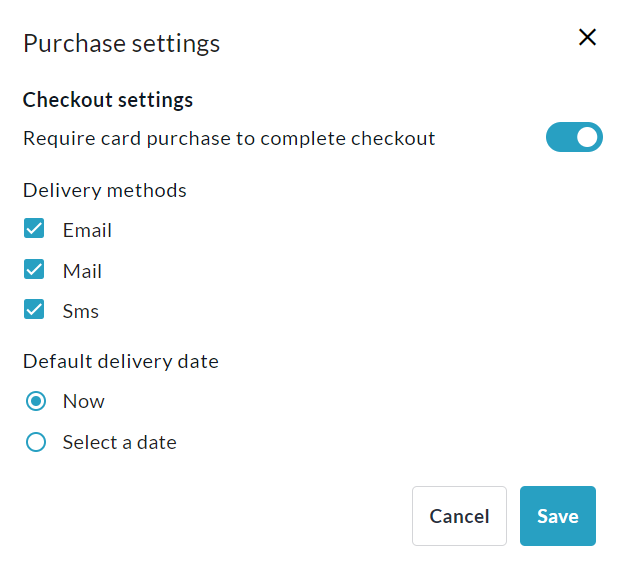Screen dimensions: 621x567
Task: Click the Email label text
Action: (87, 230)
